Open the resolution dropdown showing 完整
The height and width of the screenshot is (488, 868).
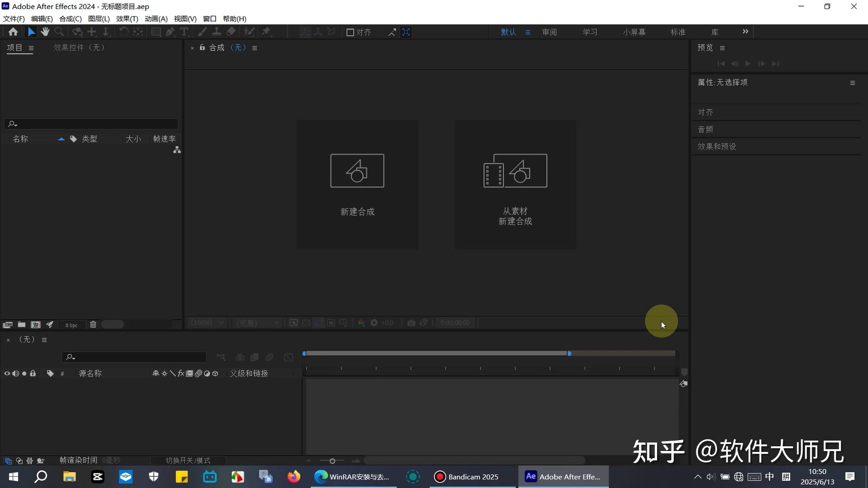256,322
